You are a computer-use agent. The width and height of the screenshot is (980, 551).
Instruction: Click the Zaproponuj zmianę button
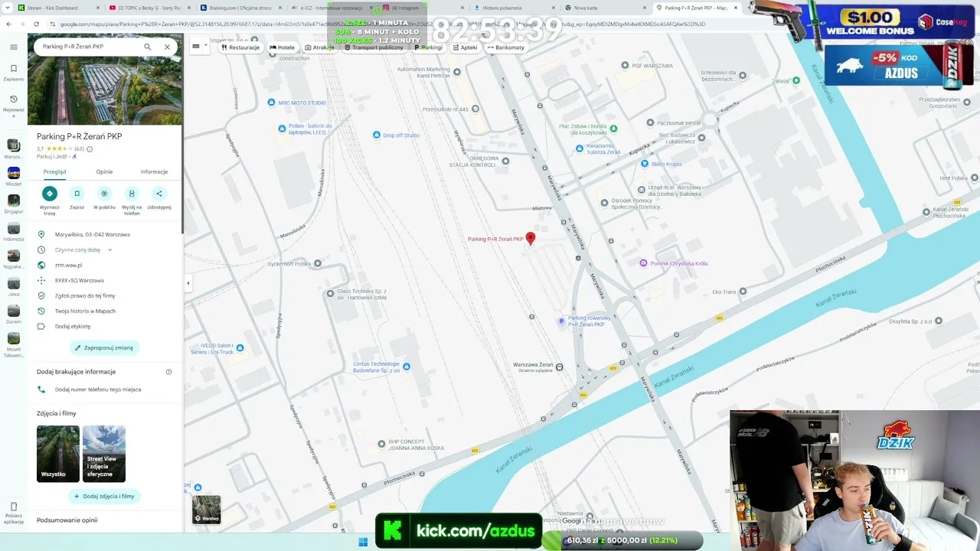click(104, 347)
